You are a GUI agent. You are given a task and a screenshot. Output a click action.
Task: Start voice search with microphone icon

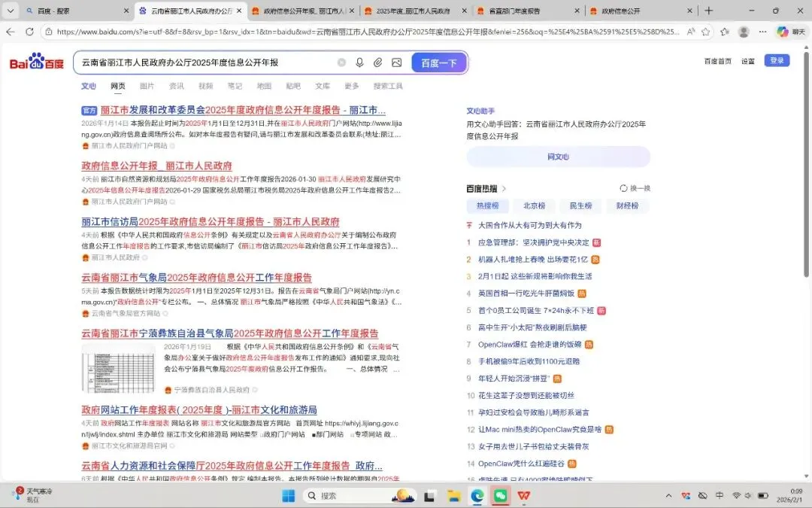coord(359,62)
